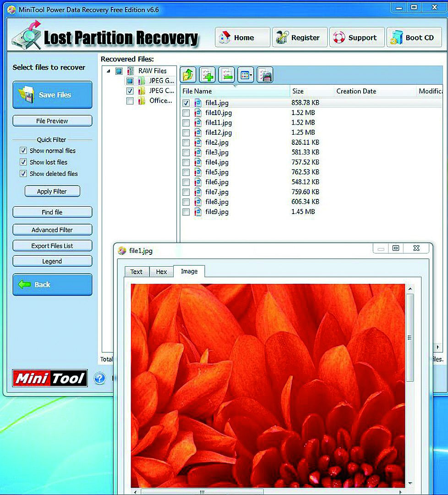The height and width of the screenshot is (495, 448).
Task: Click the go up folder toolbar icon
Action: tap(188, 75)
